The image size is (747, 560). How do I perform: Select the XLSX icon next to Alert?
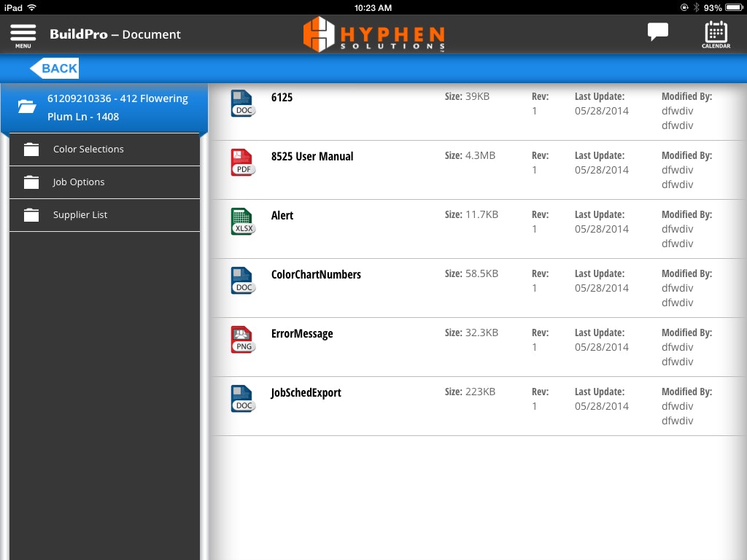tap(242, 223)
